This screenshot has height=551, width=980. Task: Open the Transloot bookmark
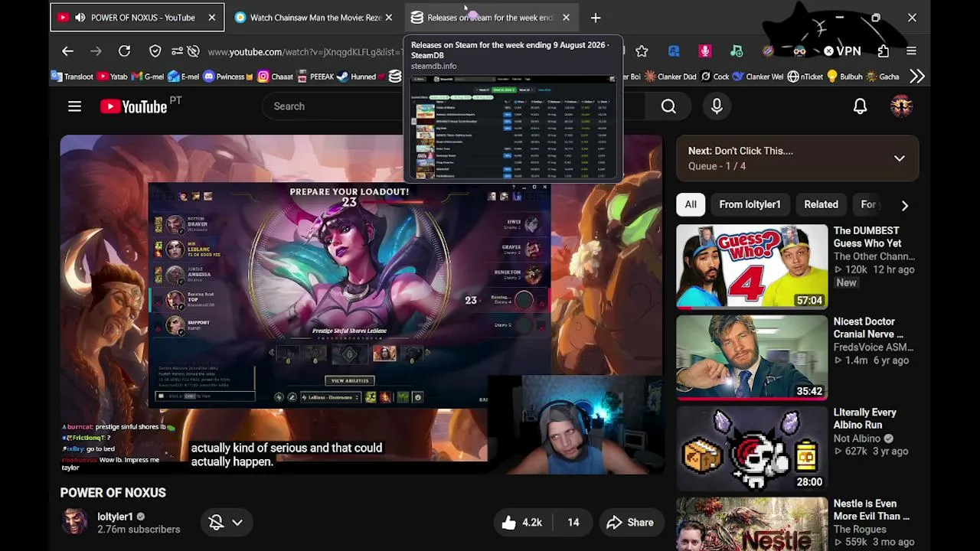[x=72, y=77]
